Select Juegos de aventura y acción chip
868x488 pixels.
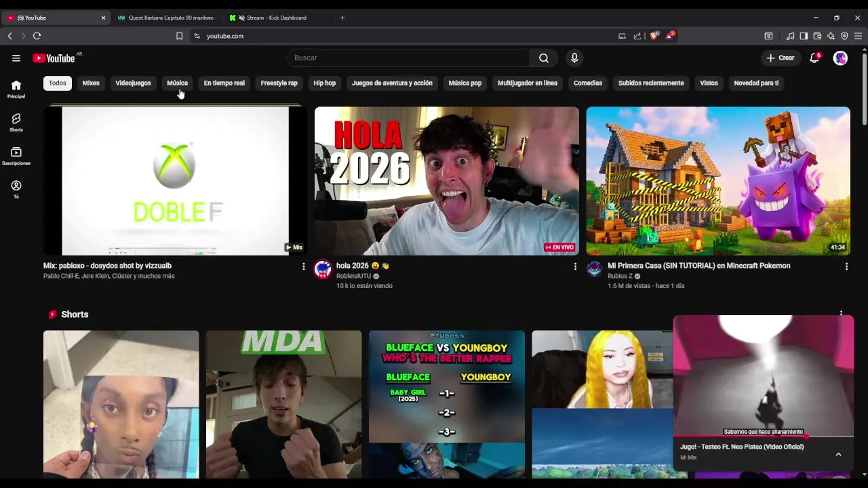tap(392, 83)
